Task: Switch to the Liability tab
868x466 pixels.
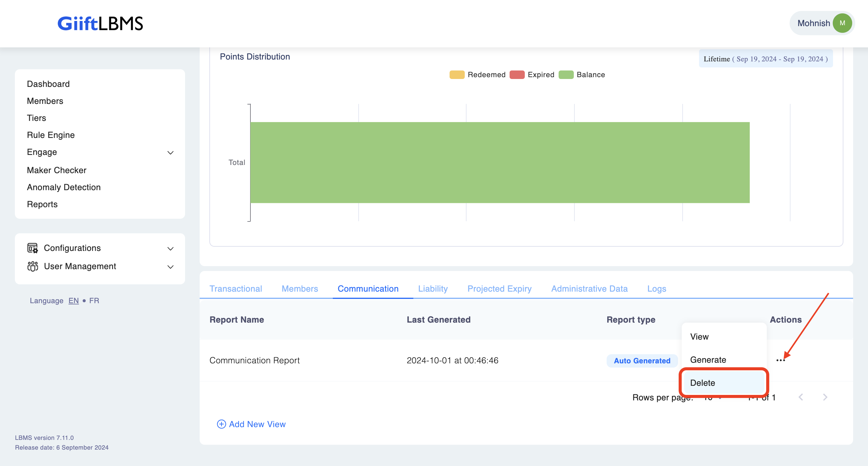Action: click(x=433, y=289)
